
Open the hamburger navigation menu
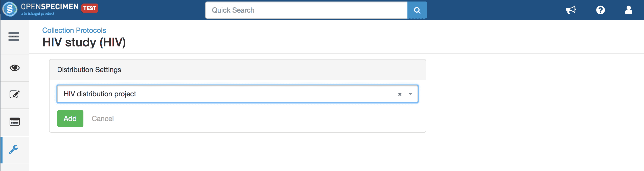click(14, 37)
